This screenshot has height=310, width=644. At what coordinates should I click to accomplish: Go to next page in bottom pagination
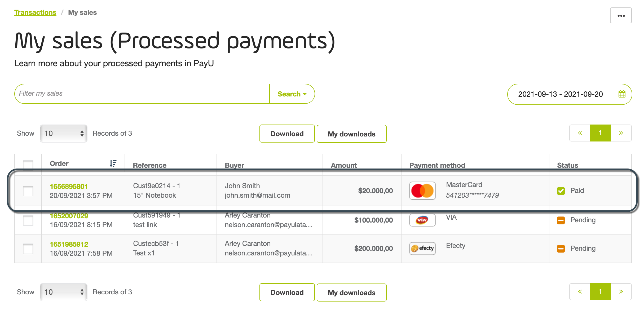(621, 292)
